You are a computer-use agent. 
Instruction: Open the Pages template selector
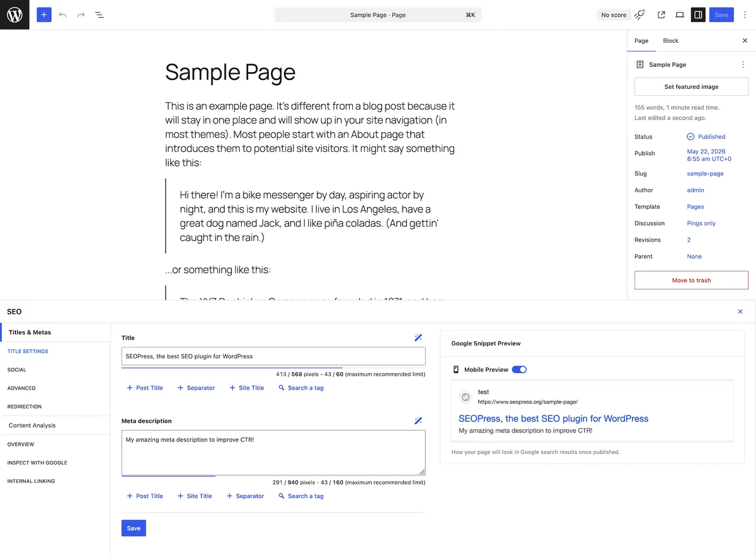click(x=696, y=207)
